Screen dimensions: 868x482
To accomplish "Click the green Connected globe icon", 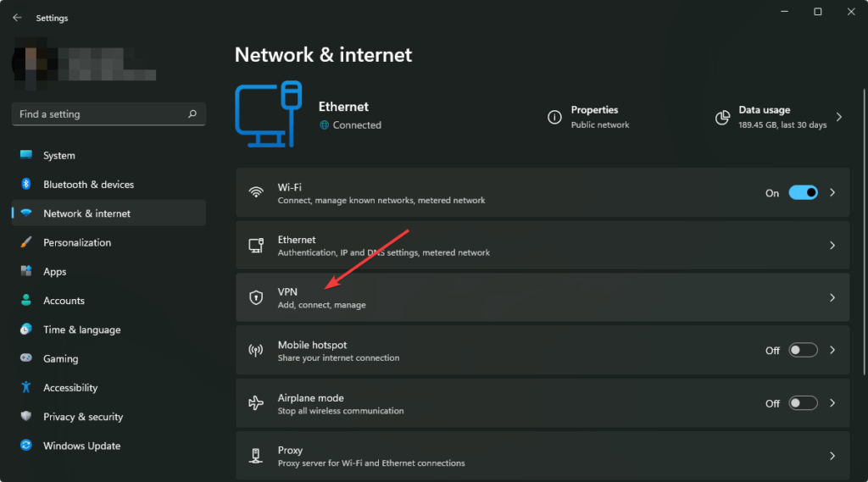I will (x=325, y=125).
